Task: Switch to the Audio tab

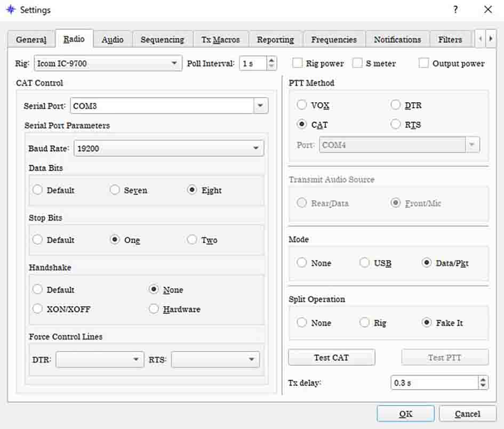Action: 113,39
